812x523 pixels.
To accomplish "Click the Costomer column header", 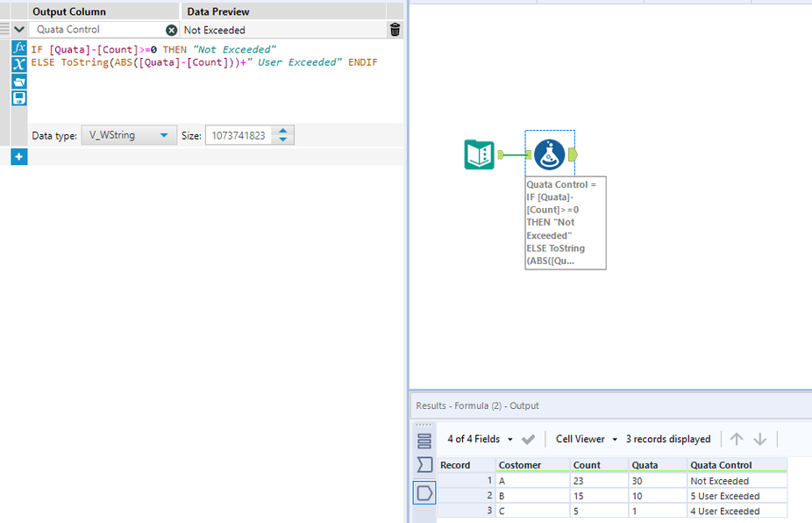I will pos(533,465).
